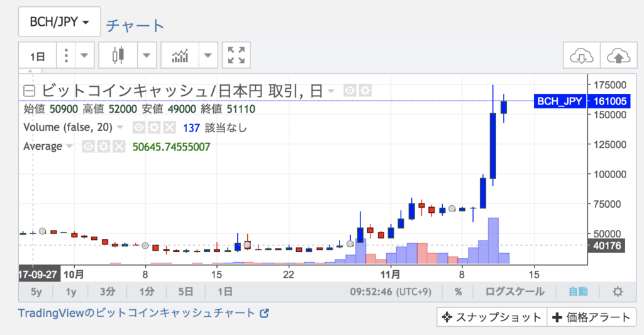Toggle Average indicator visibility eye
Screen dimensions: 644x335
(x=88, y=146)
